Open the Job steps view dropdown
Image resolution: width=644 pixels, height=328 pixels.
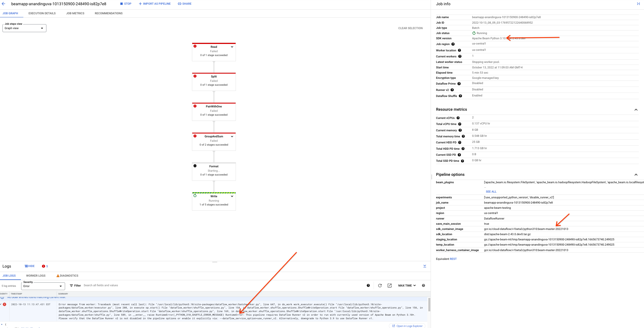(24, 28)
